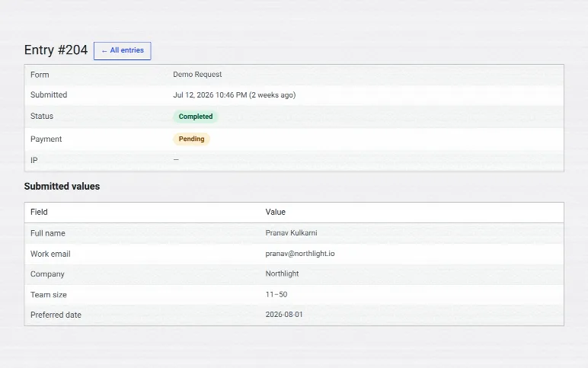This screenshot has width=588, height=368.
Task: Click the Status row label
Action: coord(42,116)
